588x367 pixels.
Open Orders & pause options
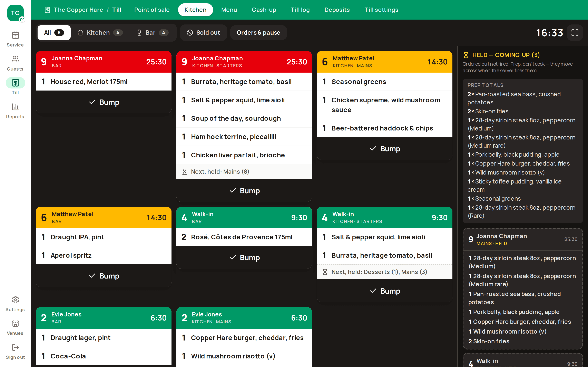tap(258, 33)
